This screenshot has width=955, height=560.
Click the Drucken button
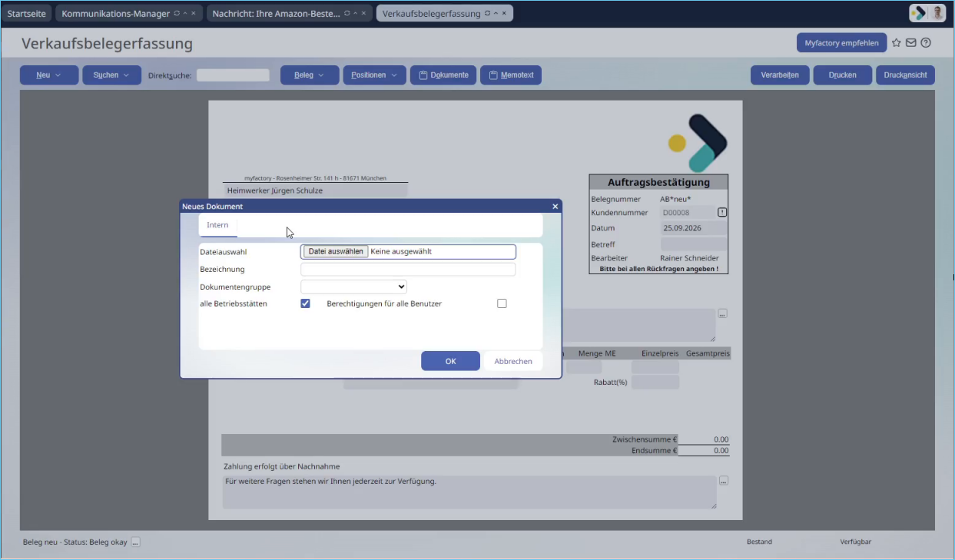coord(843,75)
